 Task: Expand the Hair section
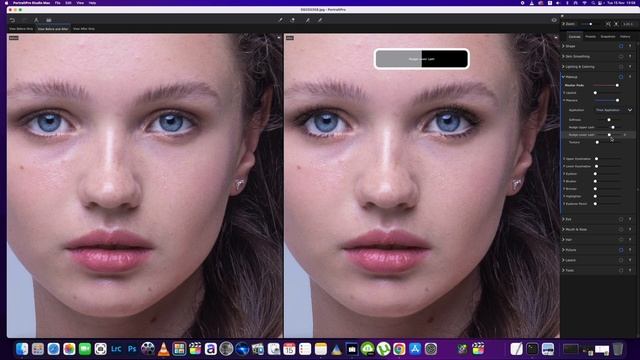pos(564,240)
